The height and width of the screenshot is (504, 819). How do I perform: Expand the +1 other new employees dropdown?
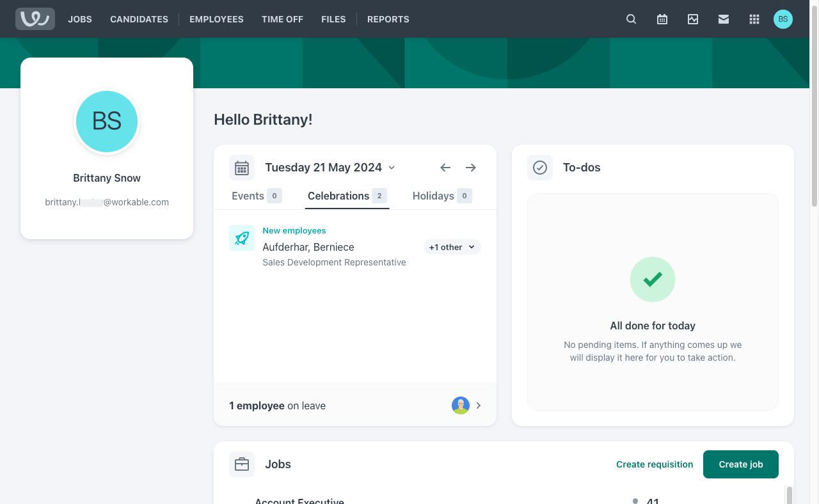452,247
